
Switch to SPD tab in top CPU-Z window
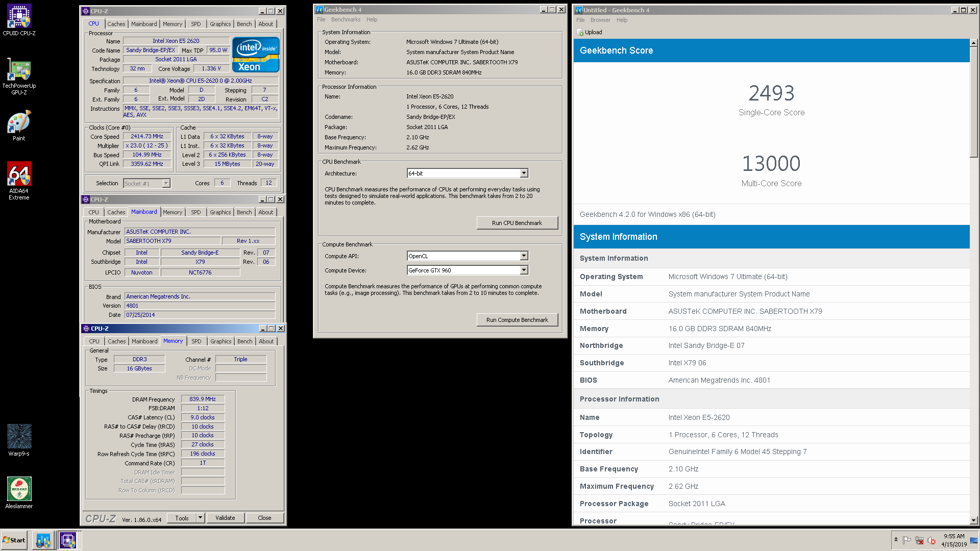click(x=196, y=24)
